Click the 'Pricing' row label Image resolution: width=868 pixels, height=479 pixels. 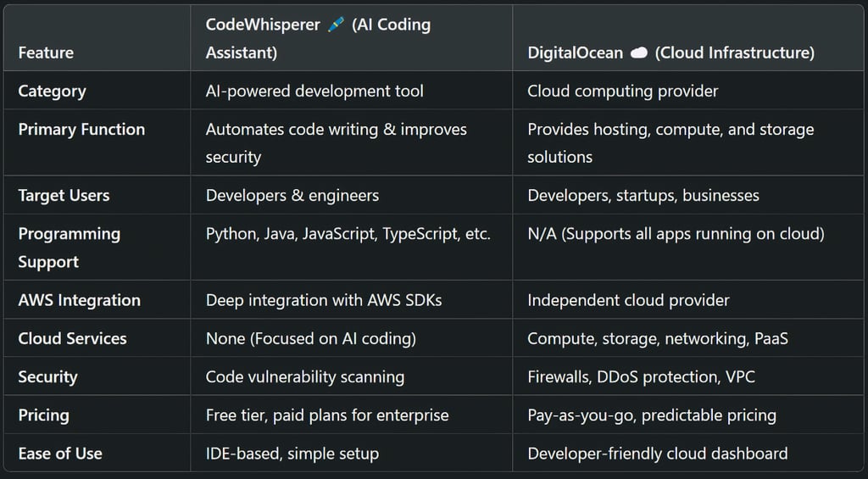44,415
